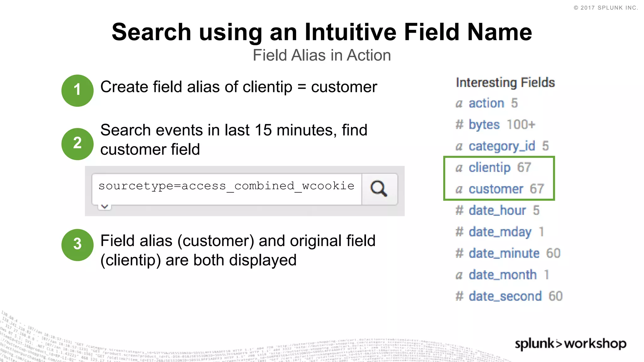Click the number type icon beside date_minute
The image size is (644, 362).
coord(459,253)
